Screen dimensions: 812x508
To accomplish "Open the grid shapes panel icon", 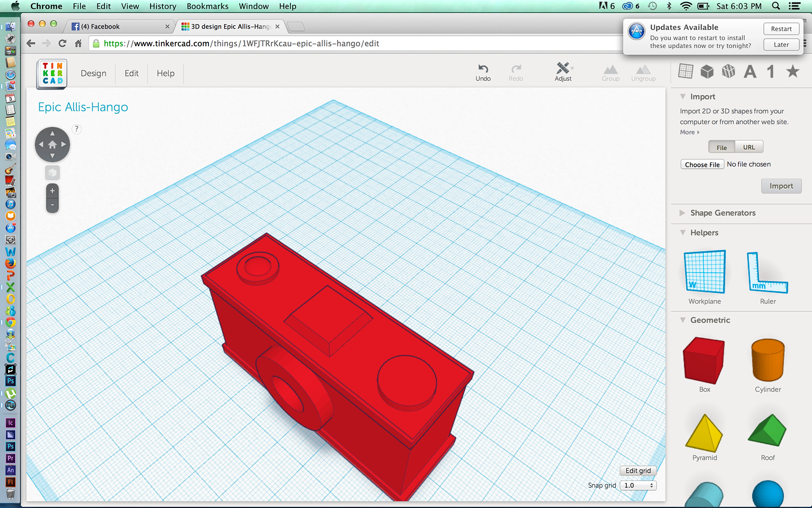I will coord(686,71).
